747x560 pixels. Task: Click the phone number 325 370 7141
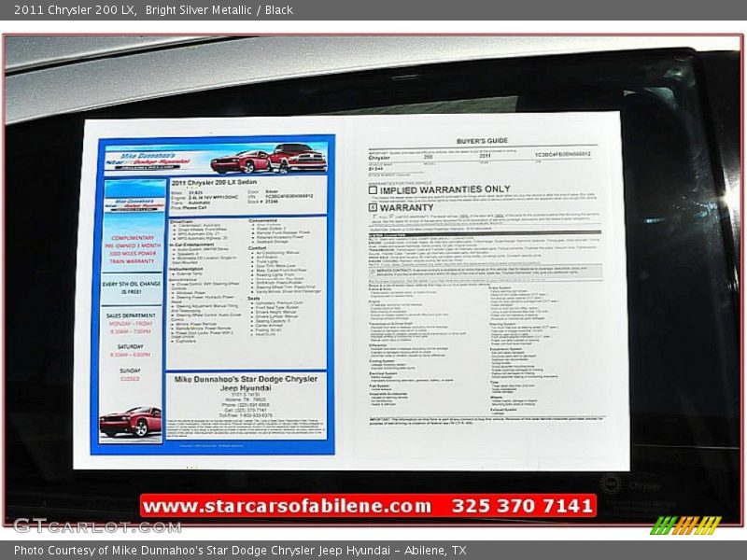(x=522, y=505)
